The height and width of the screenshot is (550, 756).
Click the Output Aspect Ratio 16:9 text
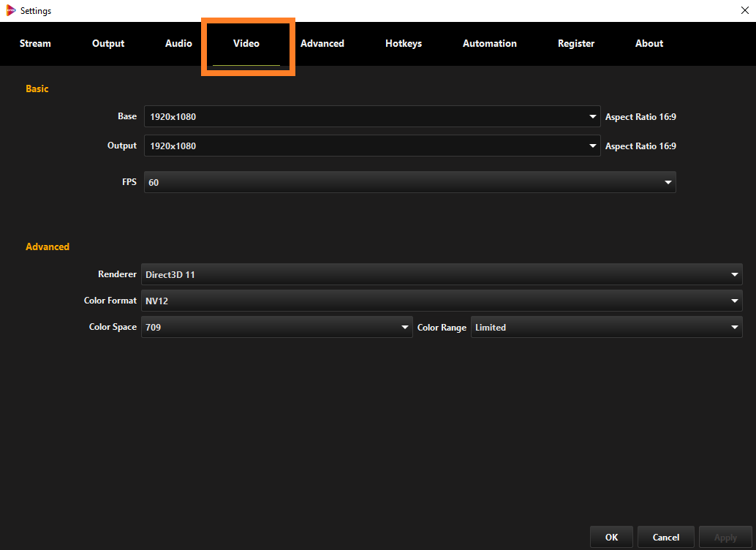tap(640, 146)
